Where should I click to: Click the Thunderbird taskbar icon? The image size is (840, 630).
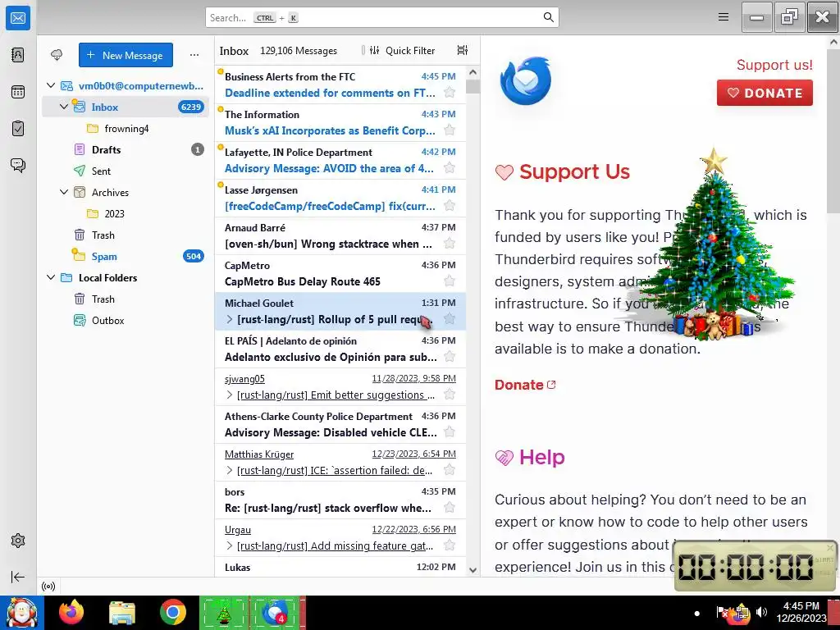[275, 613]
